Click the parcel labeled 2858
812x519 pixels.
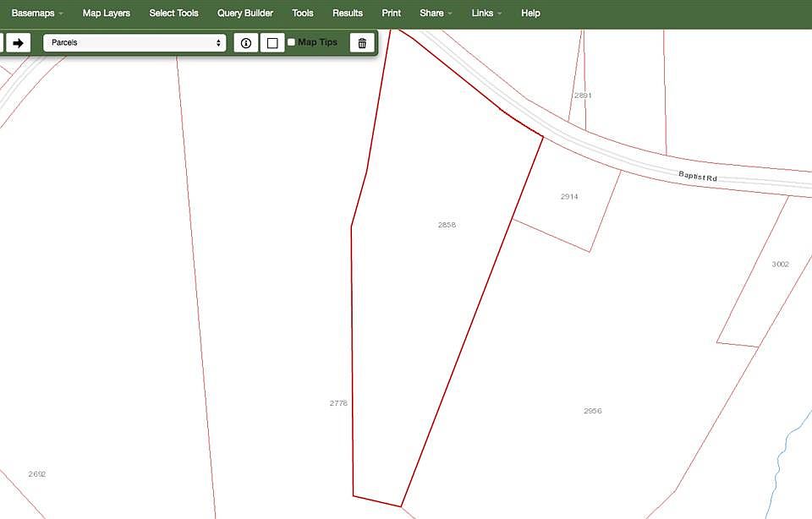pyautogui.click(x=447, y=225)
